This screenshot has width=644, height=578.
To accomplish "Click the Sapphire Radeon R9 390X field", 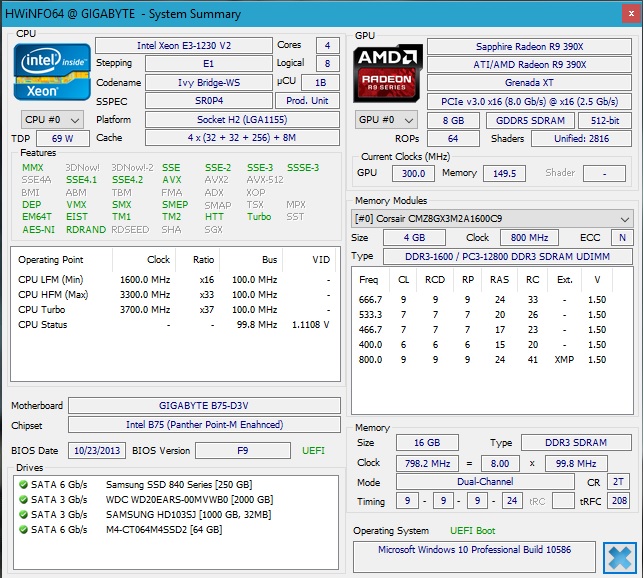I will [529, 46].
